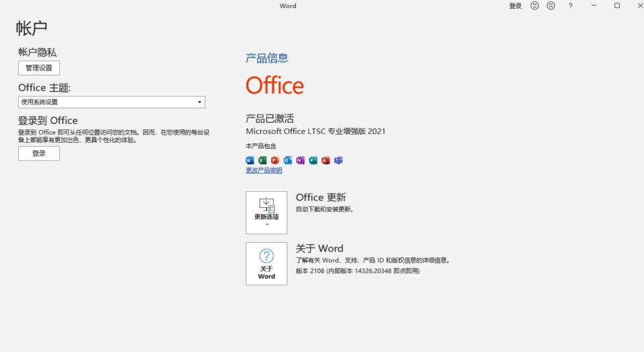Image resolution: width=644 pixels, height=352 pixels.
Task: Send a frown feedback face icon
Action: pyautogui.click(x=551, y=6)
